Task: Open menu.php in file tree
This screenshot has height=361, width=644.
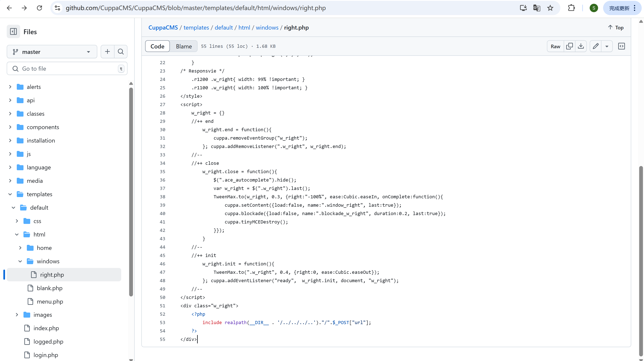Action: point(50,301)
